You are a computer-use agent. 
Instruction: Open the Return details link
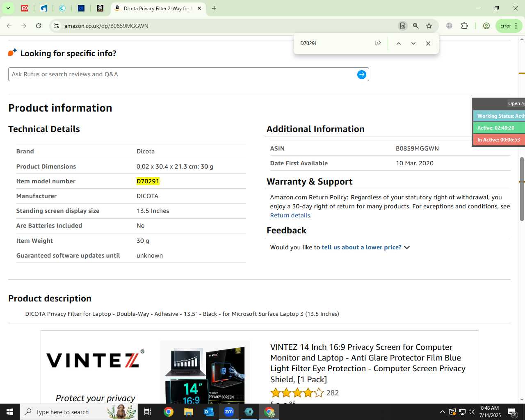[x=290, y=215]
